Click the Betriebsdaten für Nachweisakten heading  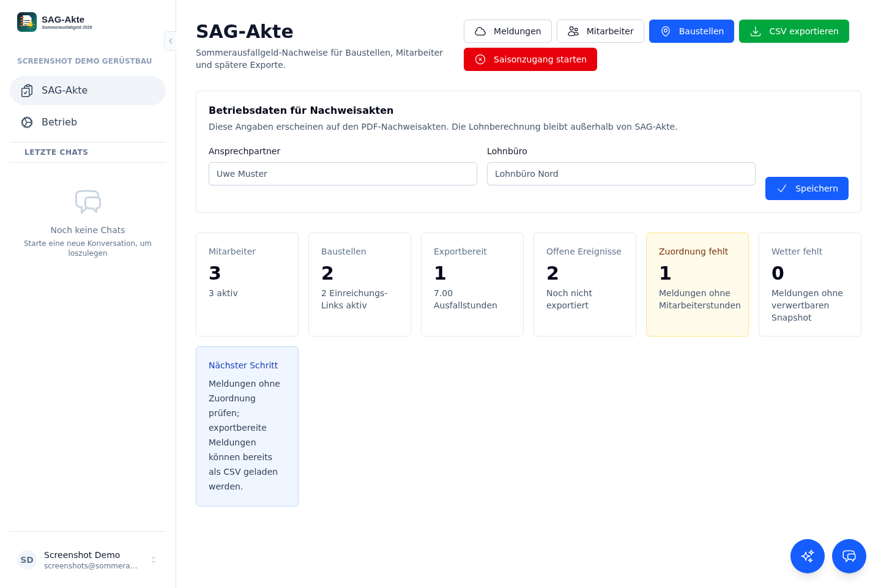(301, 111)
